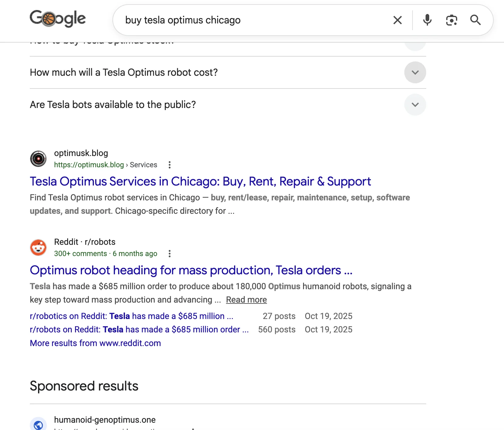
Task: Open the question about Tesla bots public availability
Action: (113, 105)
